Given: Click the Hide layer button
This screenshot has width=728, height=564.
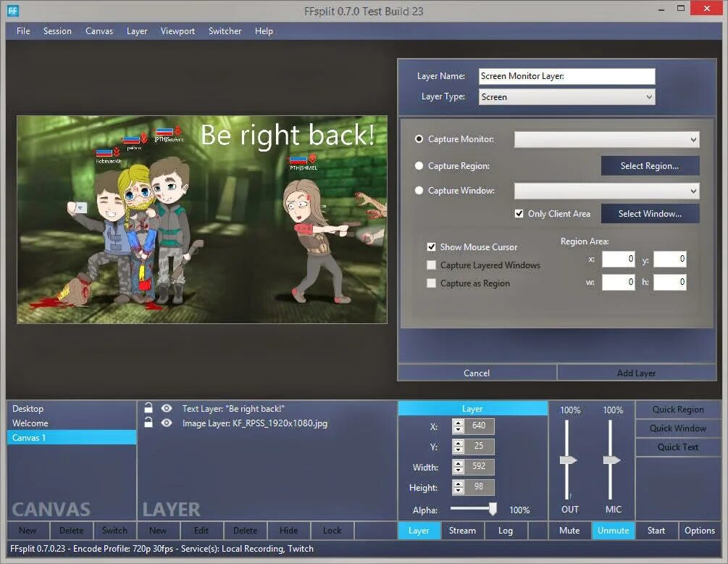Looking at the screenshot, I should [289, 530].
